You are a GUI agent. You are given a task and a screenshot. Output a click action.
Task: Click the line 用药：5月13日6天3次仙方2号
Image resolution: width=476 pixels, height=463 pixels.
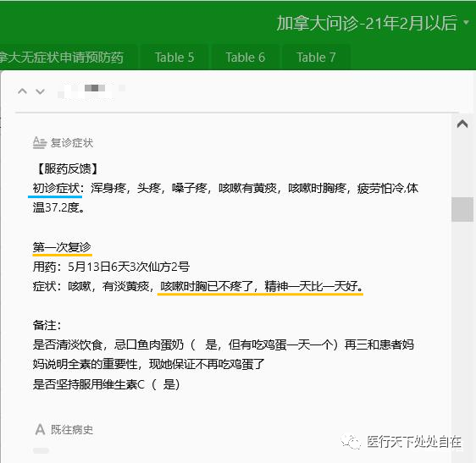(111, 267)
